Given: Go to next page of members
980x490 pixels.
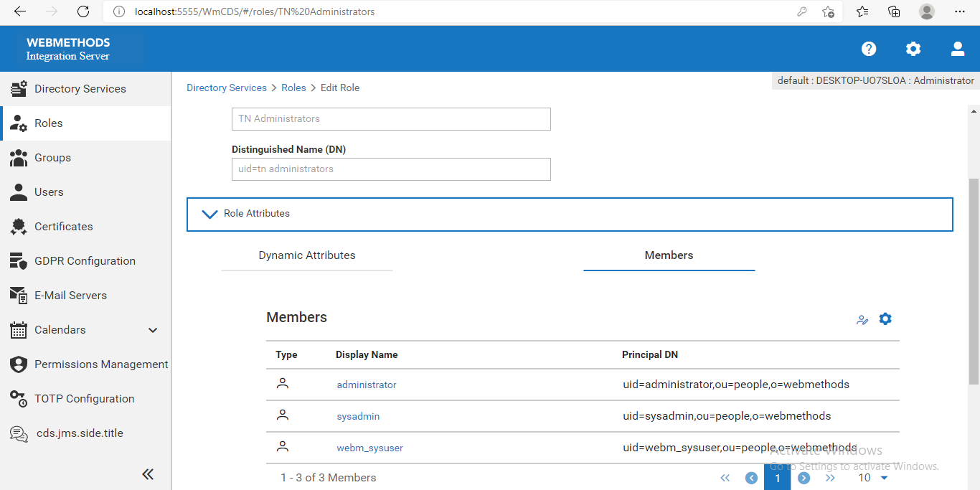Looking at the screenshot, I should point(804,478).
